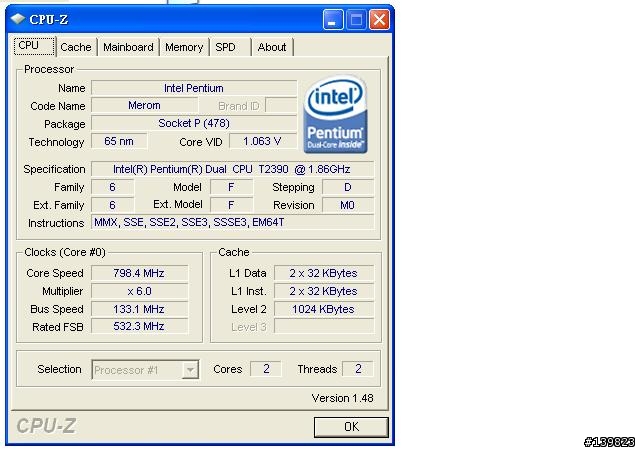This screenshot has height=450, width=640.
Task: Click the Family value field
Action: (112, 187)
